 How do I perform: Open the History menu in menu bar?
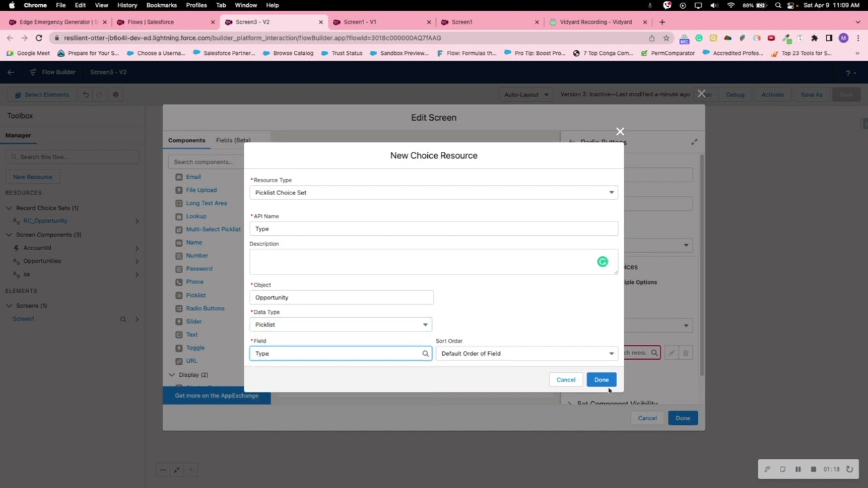pos(127,5)
